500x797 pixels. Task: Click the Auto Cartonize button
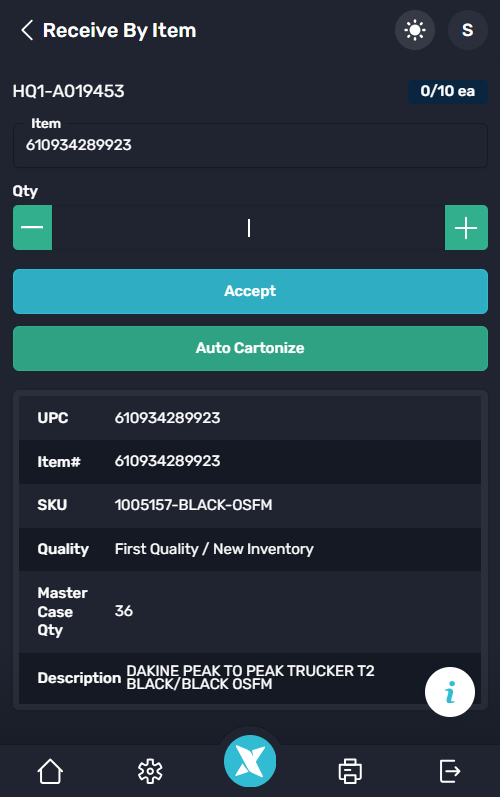(250, 348)
